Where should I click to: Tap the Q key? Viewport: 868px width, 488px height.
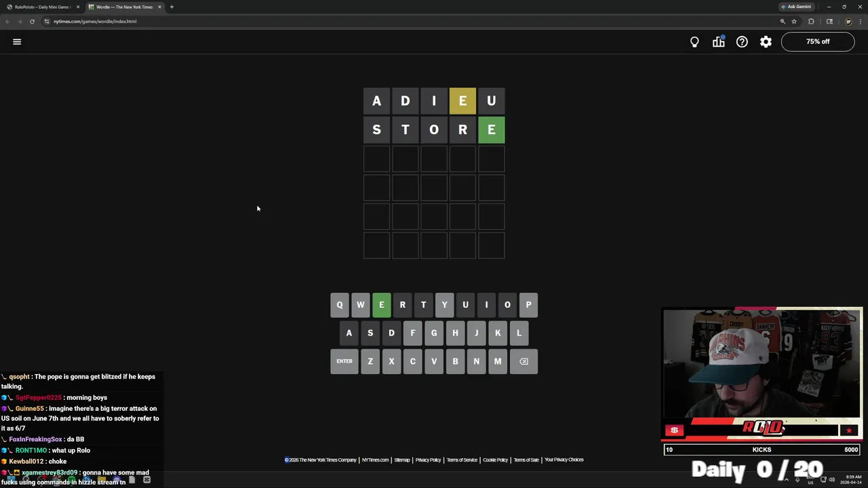(x=340, y=305)
